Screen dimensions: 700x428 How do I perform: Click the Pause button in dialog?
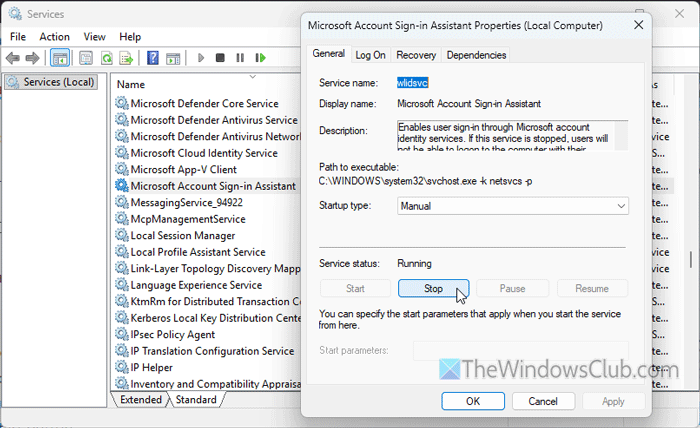pos(512,288)
